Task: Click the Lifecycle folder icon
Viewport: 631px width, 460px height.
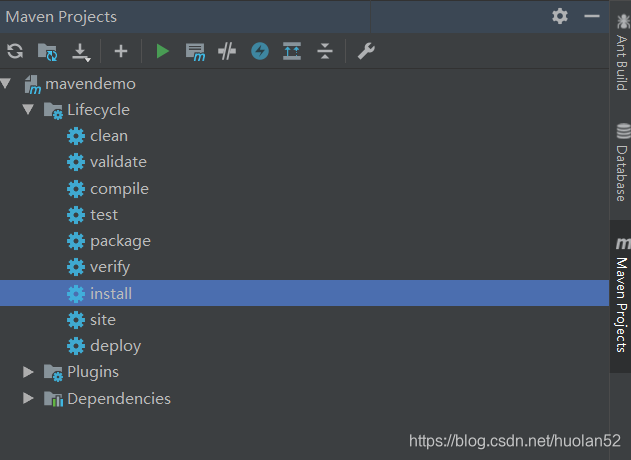Action: pos(53,111)
